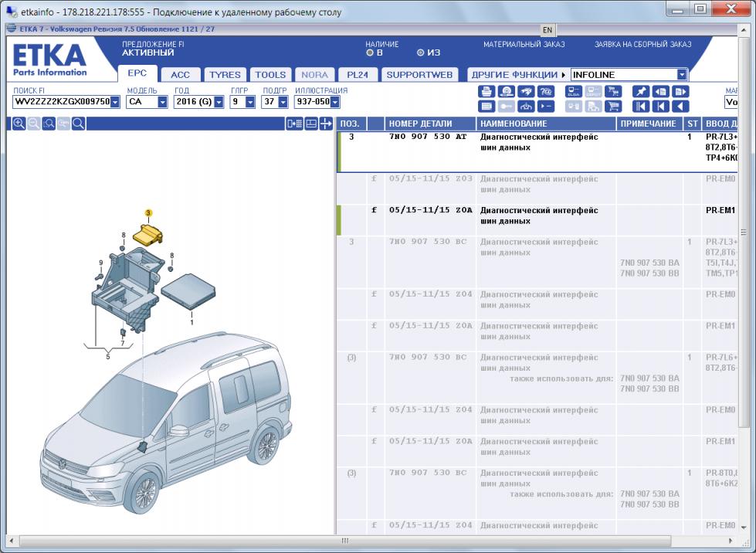Click the plain back triangle arrow icon

point(680,107)
